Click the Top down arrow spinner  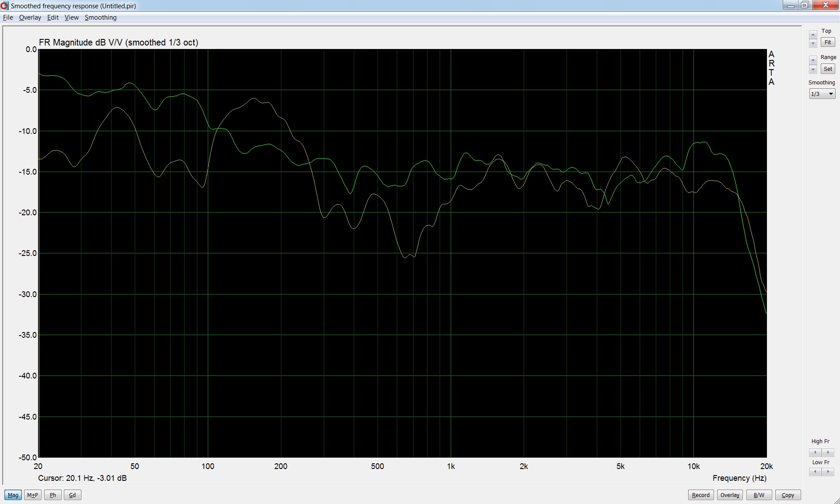(813, 43)
